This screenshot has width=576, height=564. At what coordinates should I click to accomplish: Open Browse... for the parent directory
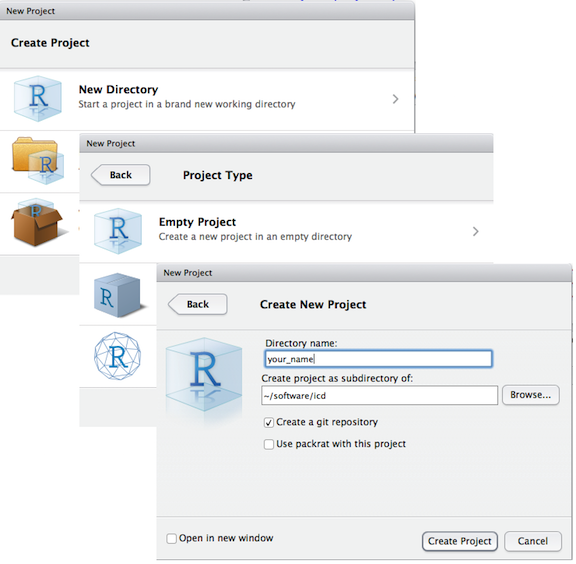tap(530, 395)
